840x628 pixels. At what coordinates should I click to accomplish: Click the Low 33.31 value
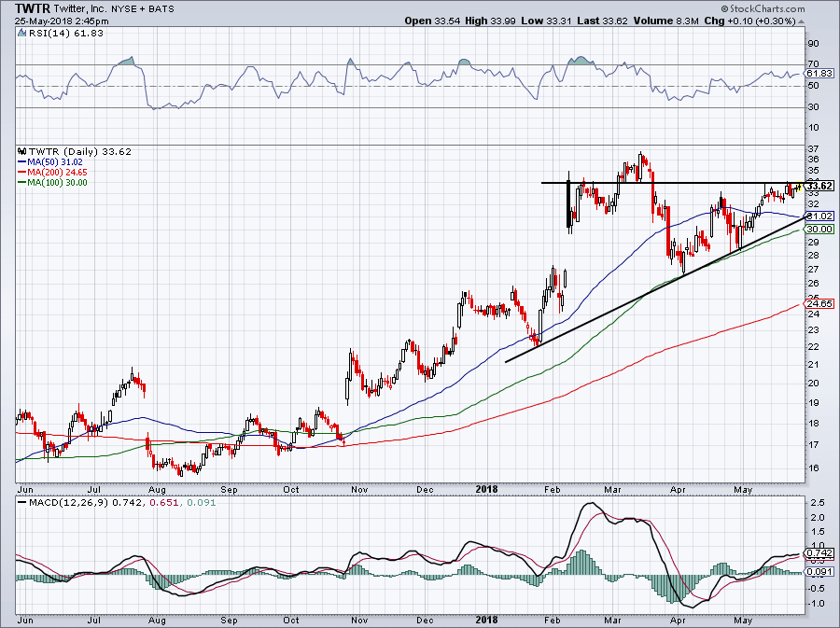click(x=545, y=21)
